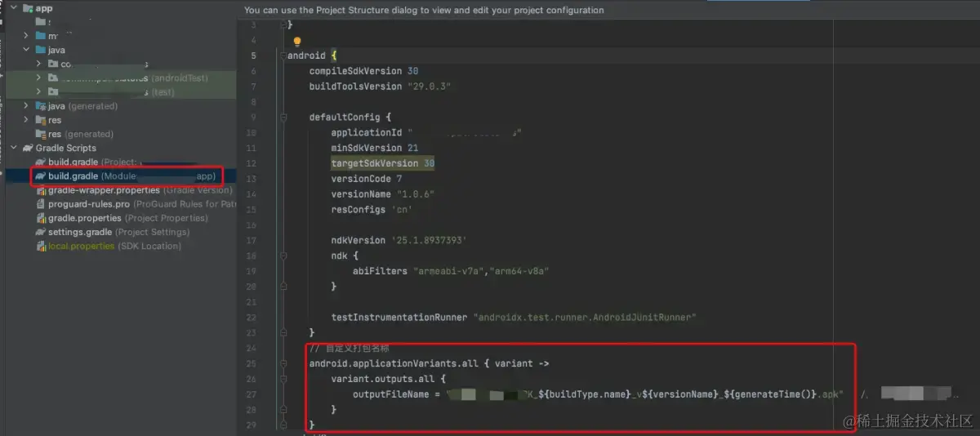Click the testInstrumentationRunner line
The width and height of the screenshot is (980, 436).
tap(513, 317)
